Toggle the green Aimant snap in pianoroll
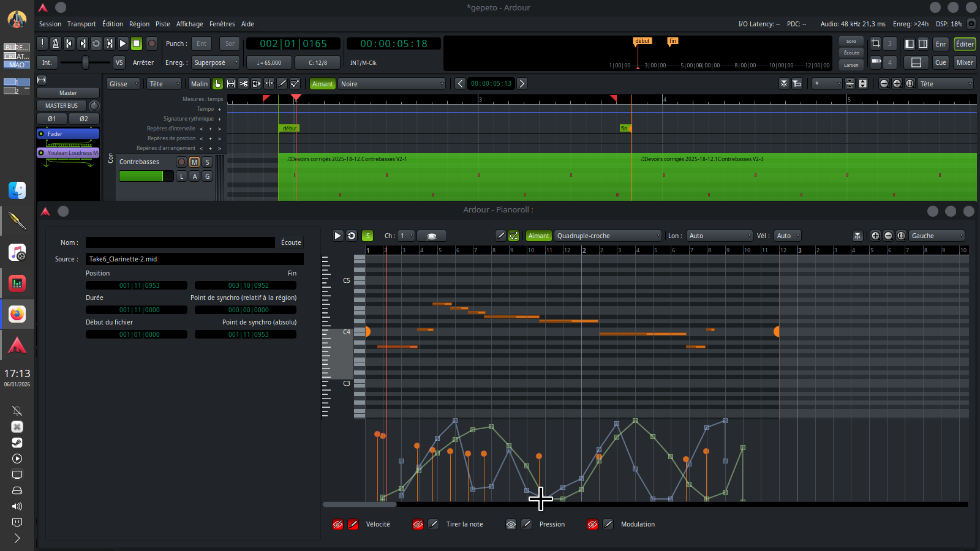The image size is (980, 551). [538, 236]
